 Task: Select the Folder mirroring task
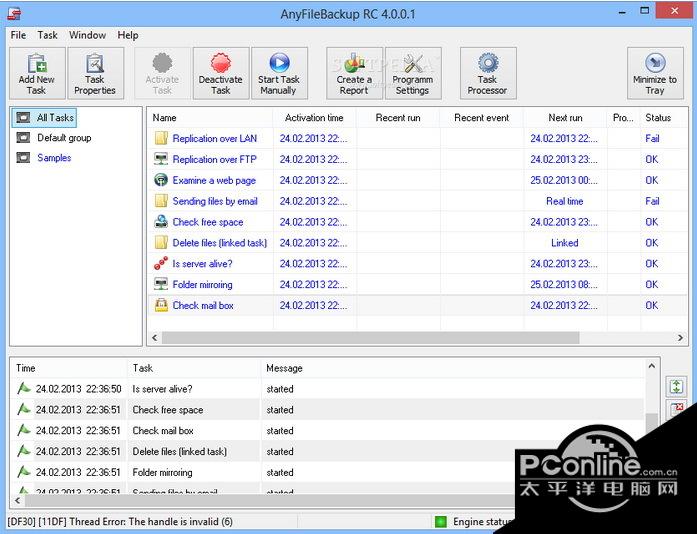pyautogui.click(x=202, y=285)
